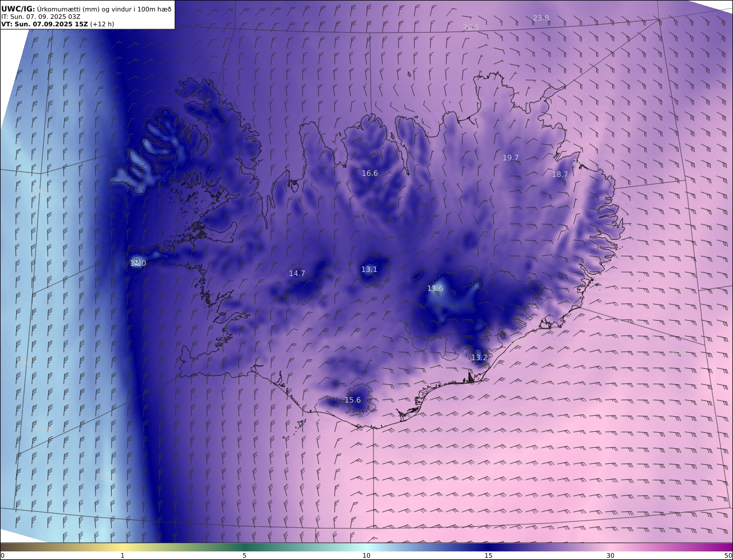Click the colorbar tick label 1
This screenshot has height=560, width=733.
click(123, 555)
